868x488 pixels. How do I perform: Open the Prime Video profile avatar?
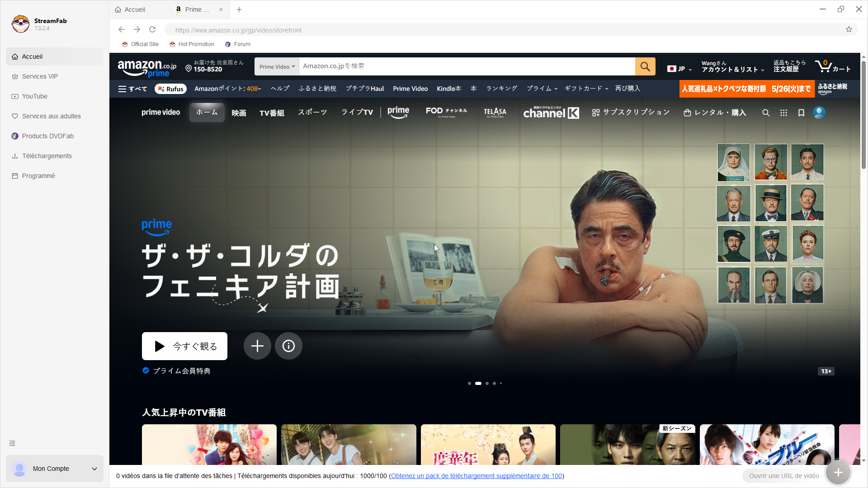819,113
